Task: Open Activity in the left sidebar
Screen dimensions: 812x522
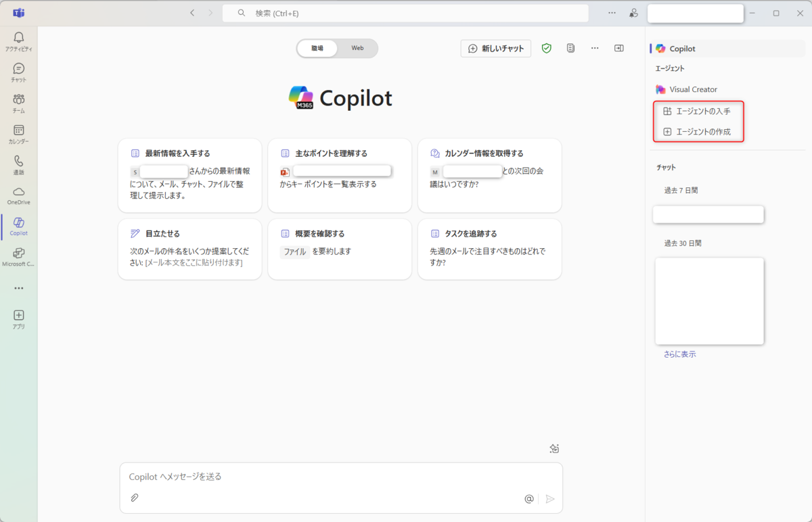Action: pos(19,41)
